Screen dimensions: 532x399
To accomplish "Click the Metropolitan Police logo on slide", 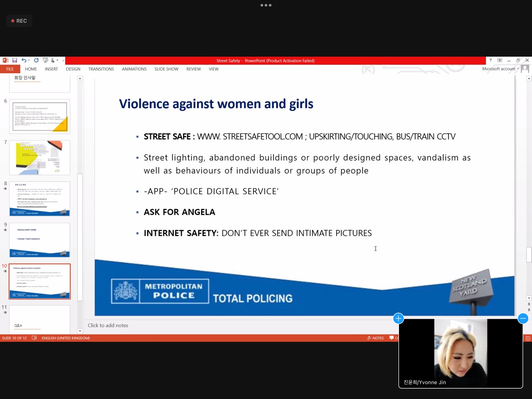I will pos(160,291).
